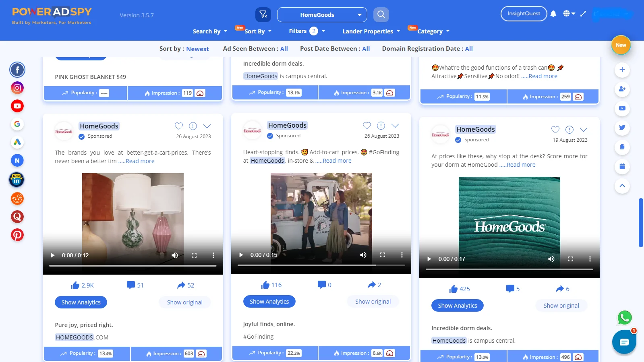Open the WhatsApp chat icon

click(x=625, y=318)
